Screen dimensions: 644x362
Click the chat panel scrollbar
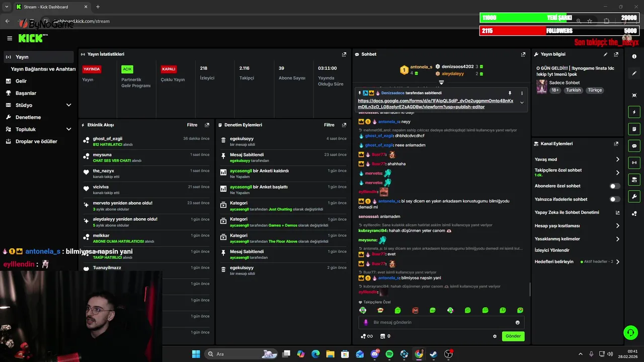(x=530, y=290)
